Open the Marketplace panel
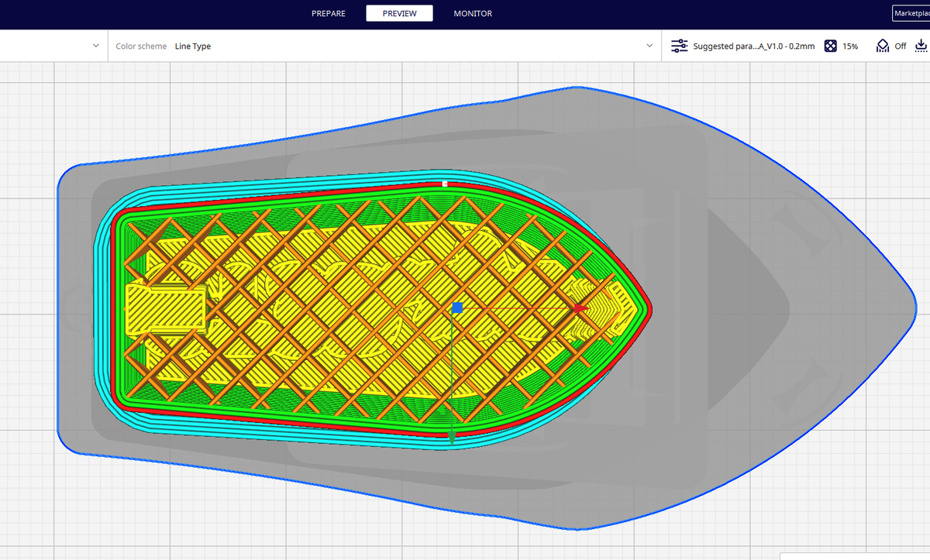Image resolution: width=930 pixels, height=560 pixels. 913,13
